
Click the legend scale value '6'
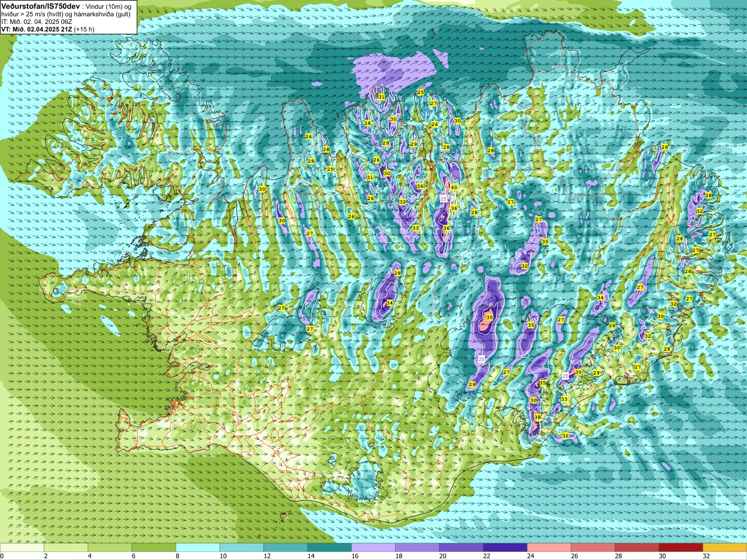[133, 556]
